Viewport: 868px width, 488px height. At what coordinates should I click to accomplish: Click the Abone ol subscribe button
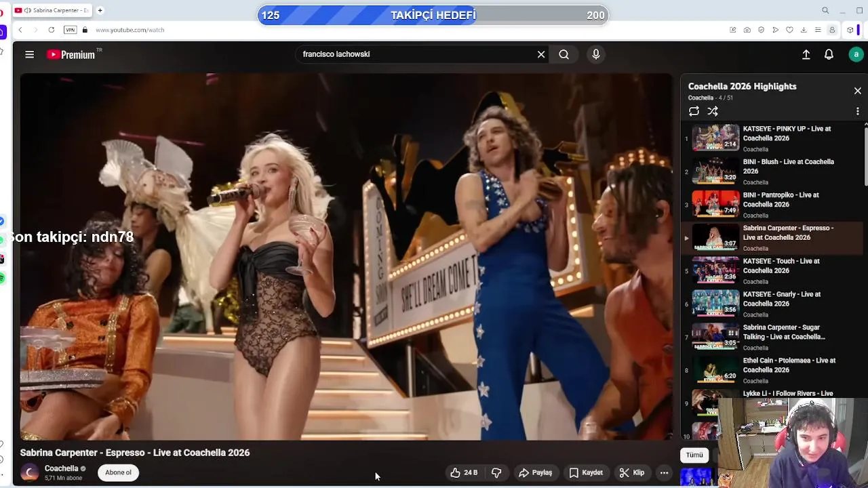[118, 472]
